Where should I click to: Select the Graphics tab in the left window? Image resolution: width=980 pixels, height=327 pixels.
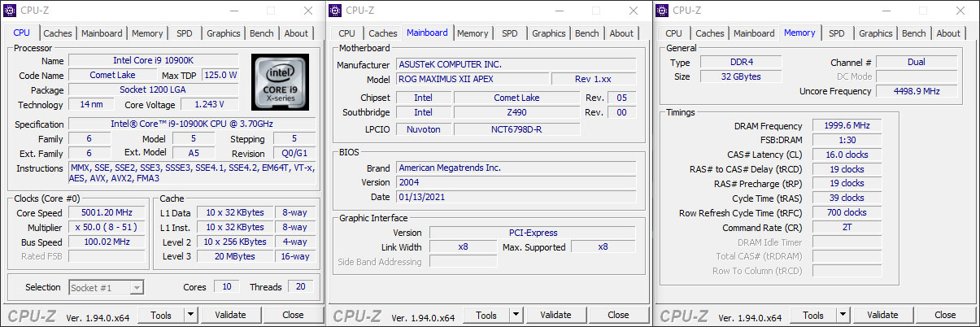click(x=223, y=33)
